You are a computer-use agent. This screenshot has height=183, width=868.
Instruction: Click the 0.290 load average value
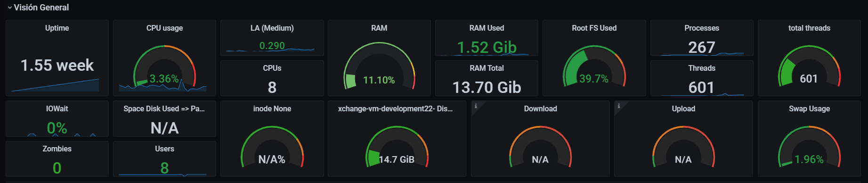[x=272, y=46]
